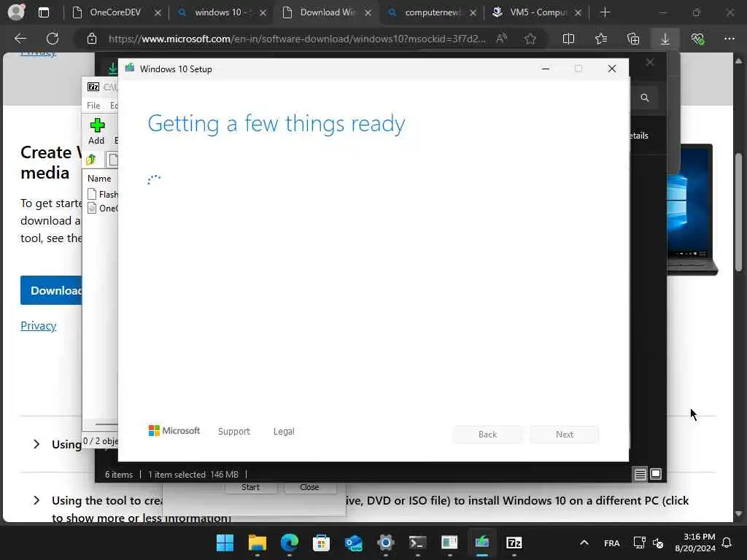The height and width of the screenshot is (560, 747).
Task: Open Read aloud icon in address bar
Action: [501, 39]
